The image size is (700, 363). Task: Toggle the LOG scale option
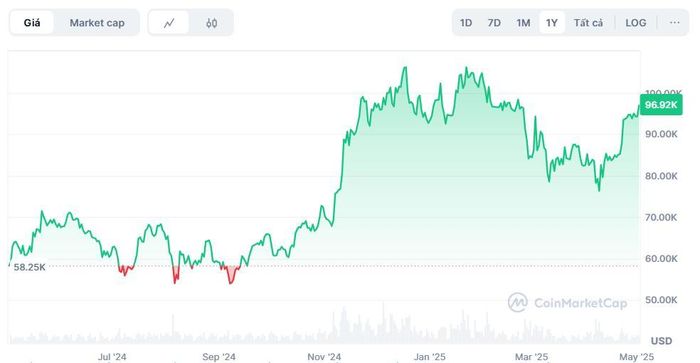point(636,23)
